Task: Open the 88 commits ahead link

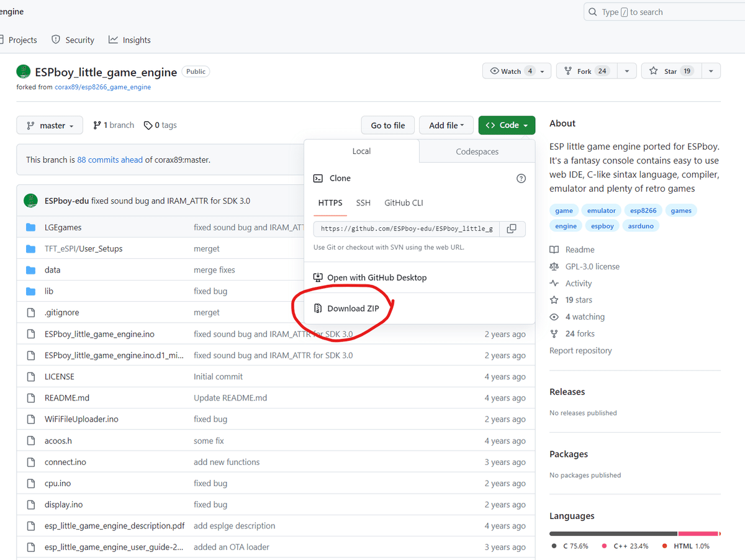Action: click(x=110, y=160)
